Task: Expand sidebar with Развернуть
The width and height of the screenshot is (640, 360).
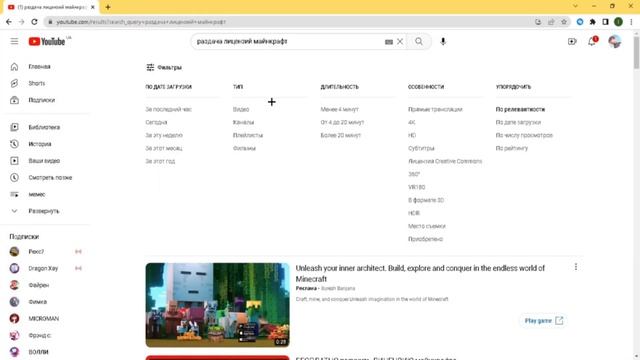Action: click(x=45, y=211)
